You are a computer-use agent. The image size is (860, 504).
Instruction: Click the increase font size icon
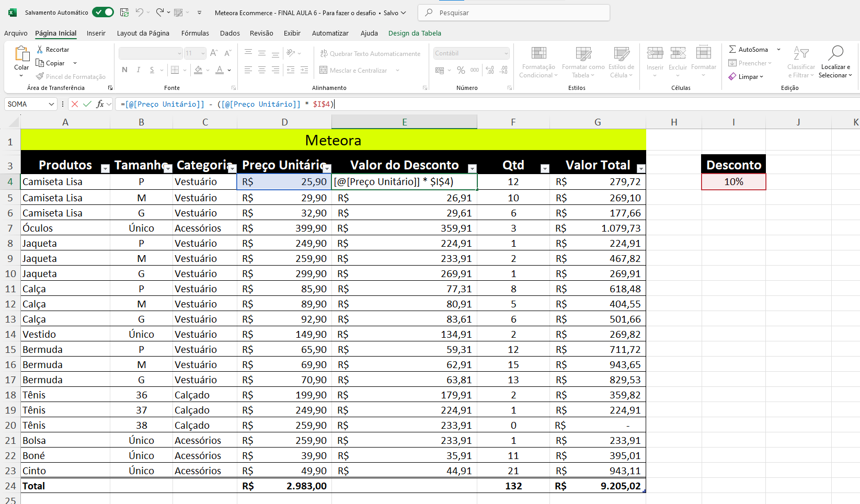point(214,53)
